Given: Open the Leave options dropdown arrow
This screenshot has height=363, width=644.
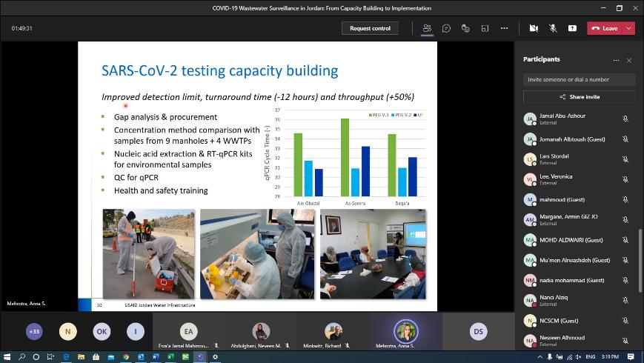Looking at the screenshot, I should point(628,28).
